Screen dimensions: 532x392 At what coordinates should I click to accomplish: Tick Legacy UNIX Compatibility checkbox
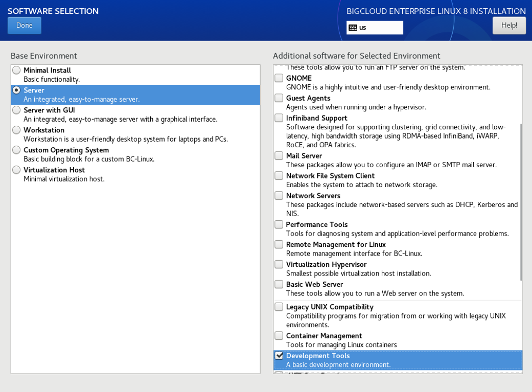pos(279,307)
